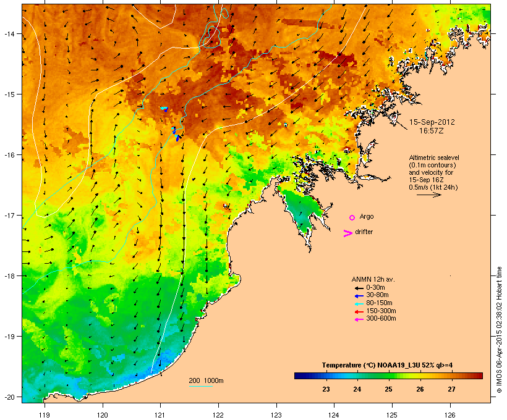Viewport: 507px width, 420px height.
Task: Click the longitude label 124
Action: pyautogui.click(x=334, y=415)
